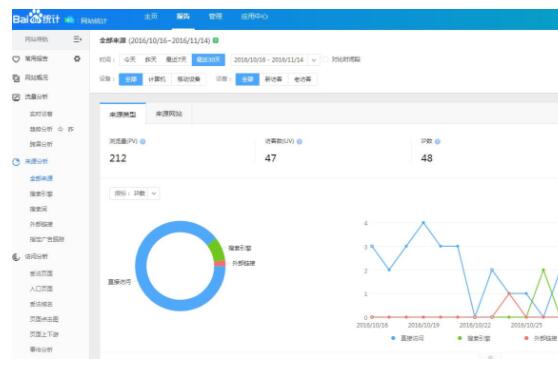Expand 流量分析 sidebar section
The height and width of the screenshot is (369, 558).
pos(36,97)
